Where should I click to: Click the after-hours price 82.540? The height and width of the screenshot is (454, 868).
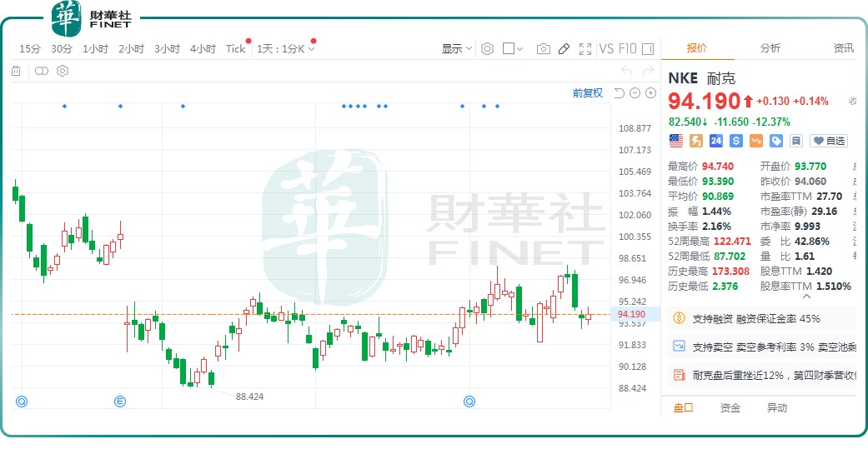tap(688, 122)
